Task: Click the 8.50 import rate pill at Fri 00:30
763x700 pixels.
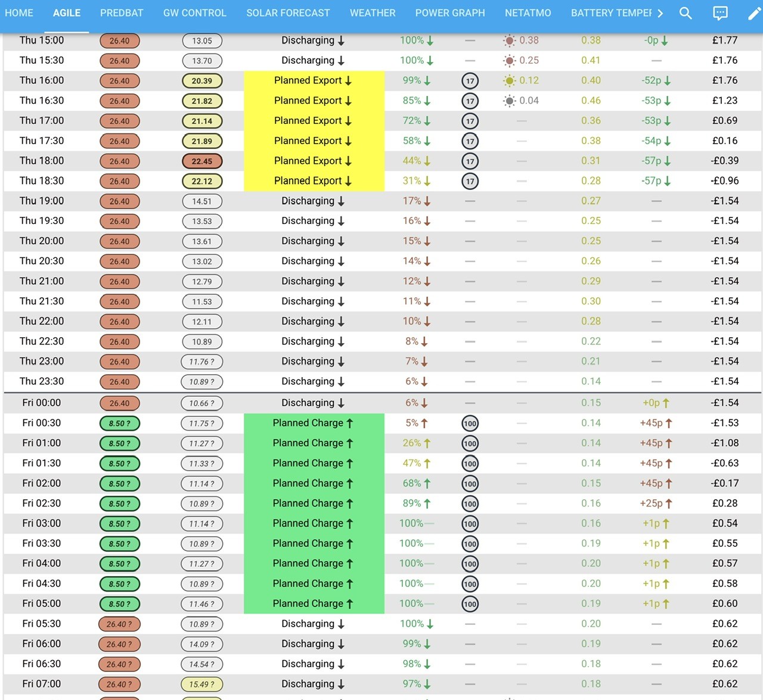Action: (x=119, y=424)
